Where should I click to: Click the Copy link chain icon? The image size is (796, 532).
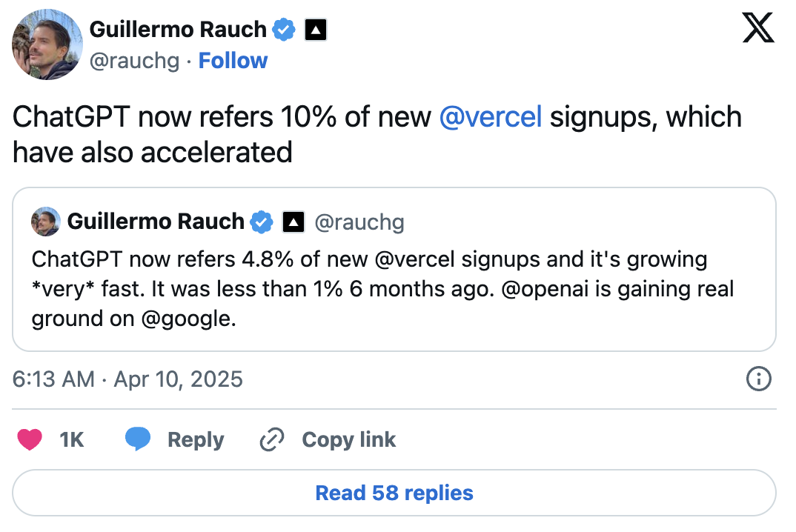[x=271, y=439]
